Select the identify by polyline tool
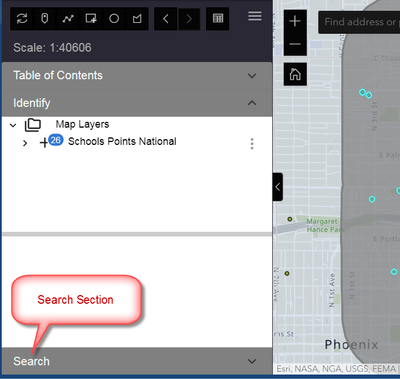Viewport: 400px width, 379px height. coord(68,19)
